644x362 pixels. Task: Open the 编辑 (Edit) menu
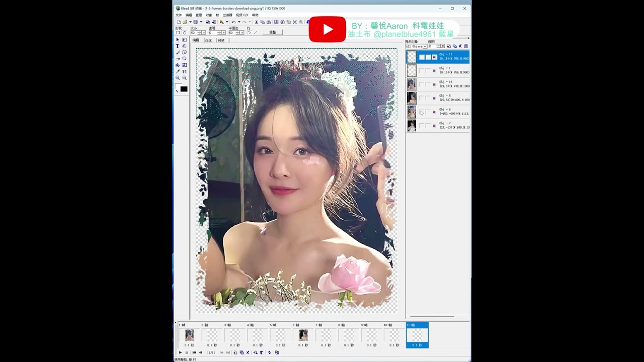tap(189, 15)
